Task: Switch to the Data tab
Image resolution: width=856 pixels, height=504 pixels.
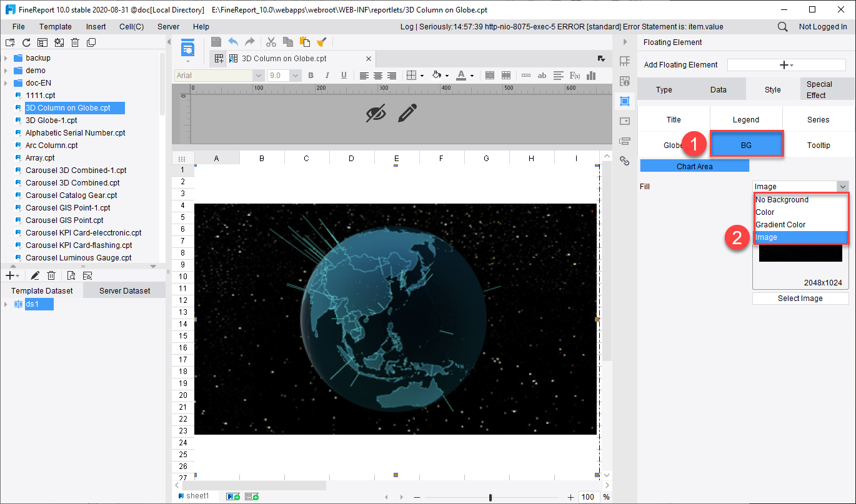Action: [719, 89]
